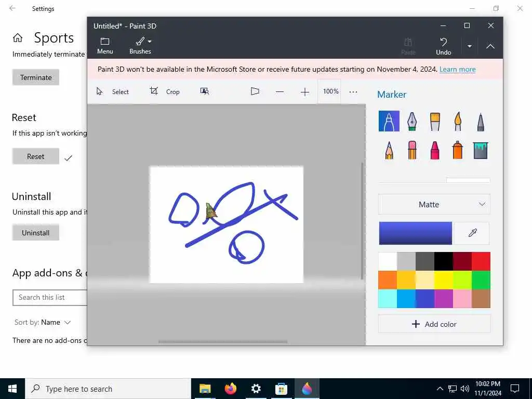
Task: Choose the orange color swatch
Action: [x=388, y=280]
